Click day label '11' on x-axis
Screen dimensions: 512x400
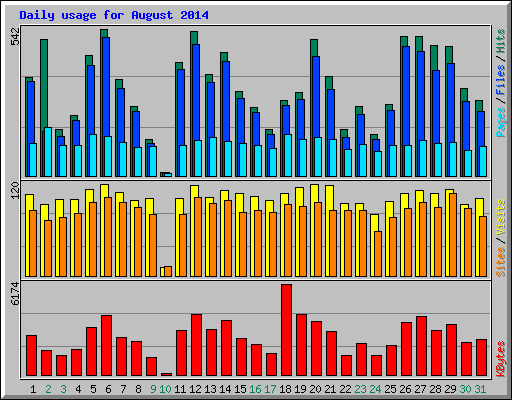[180, 389]
